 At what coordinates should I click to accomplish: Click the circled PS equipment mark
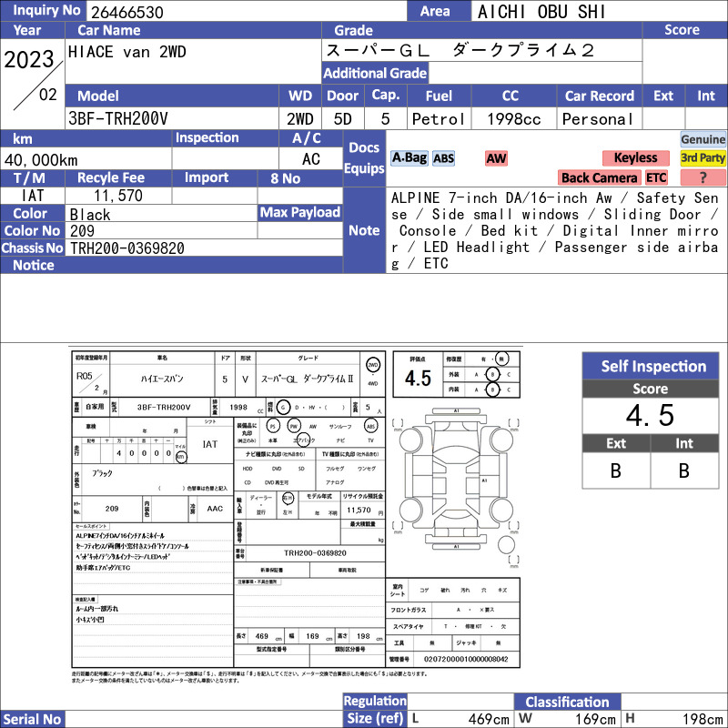pos(273,426)
